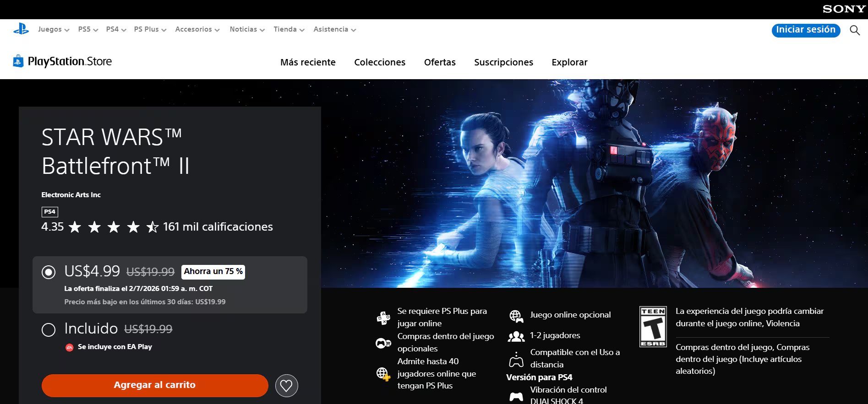Click the 1-2 players people icon
This screenshot has width=868, height=404.
tap(516, 336)
